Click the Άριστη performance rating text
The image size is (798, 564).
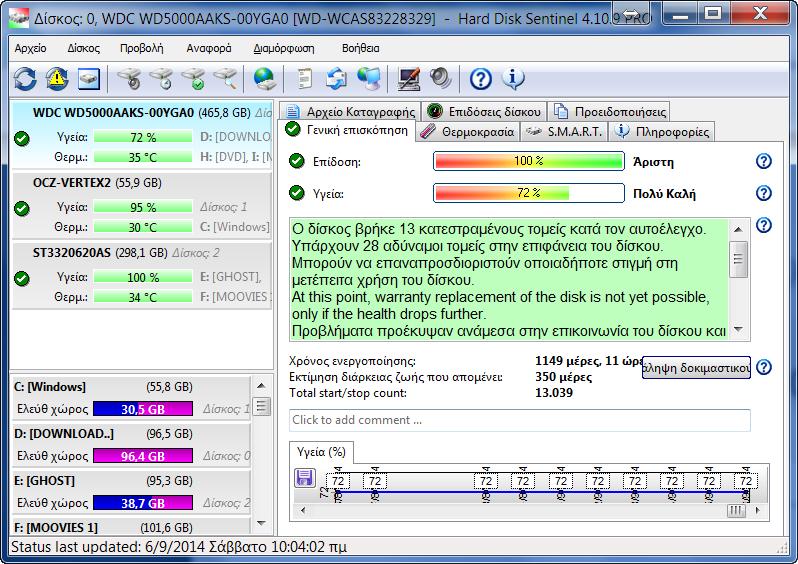653,162
